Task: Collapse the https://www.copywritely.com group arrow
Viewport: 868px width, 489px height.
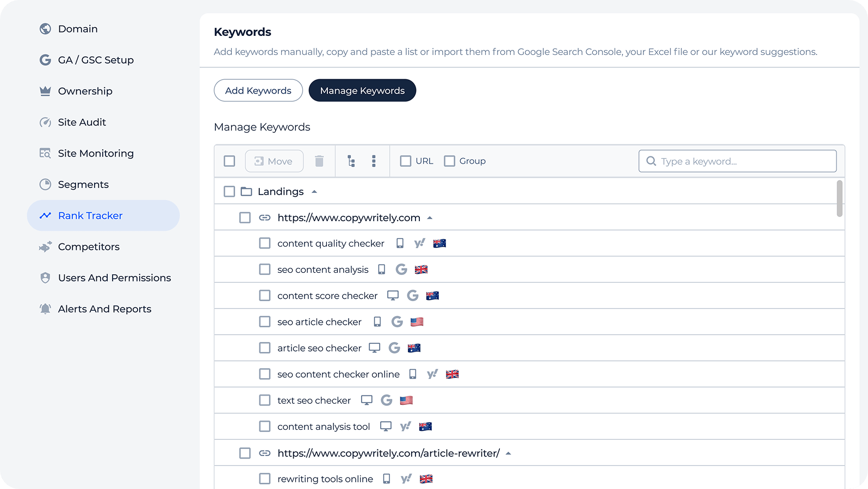Action: click(430, 218)
